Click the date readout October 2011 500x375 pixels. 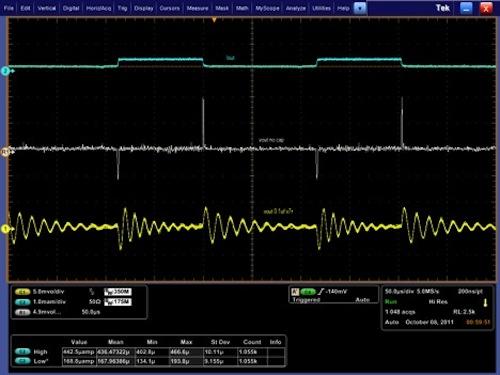(429, 322)
